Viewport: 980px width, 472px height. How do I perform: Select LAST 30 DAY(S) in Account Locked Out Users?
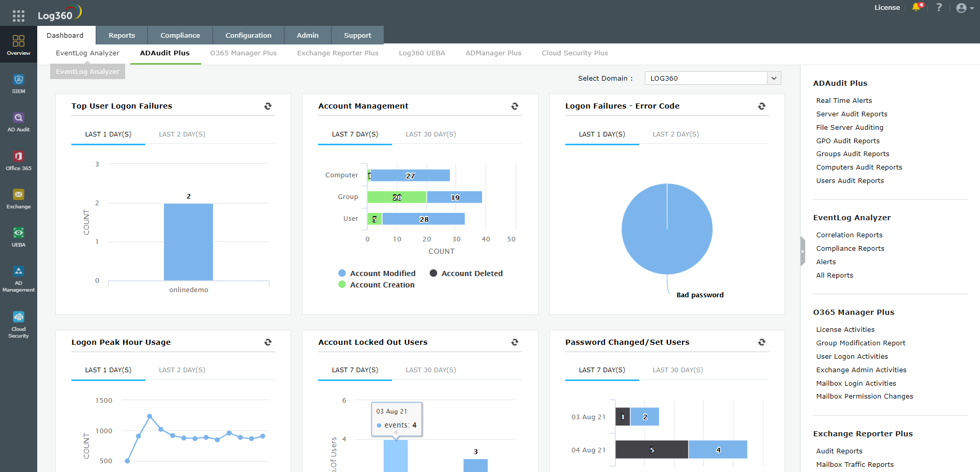coord(431,370)
